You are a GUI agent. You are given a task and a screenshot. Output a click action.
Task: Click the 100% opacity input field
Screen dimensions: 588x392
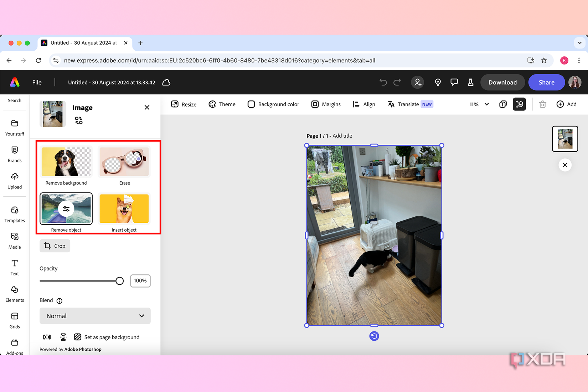click(x=140, y=281)
